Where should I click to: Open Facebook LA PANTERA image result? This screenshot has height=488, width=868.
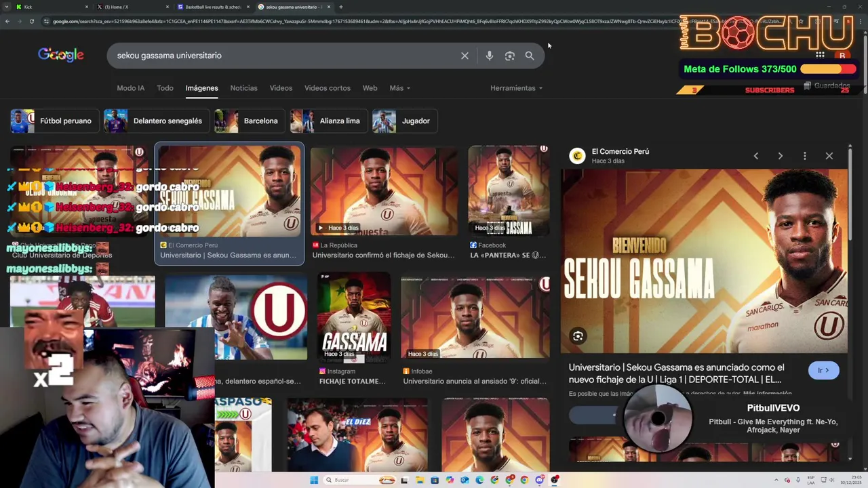508,190
